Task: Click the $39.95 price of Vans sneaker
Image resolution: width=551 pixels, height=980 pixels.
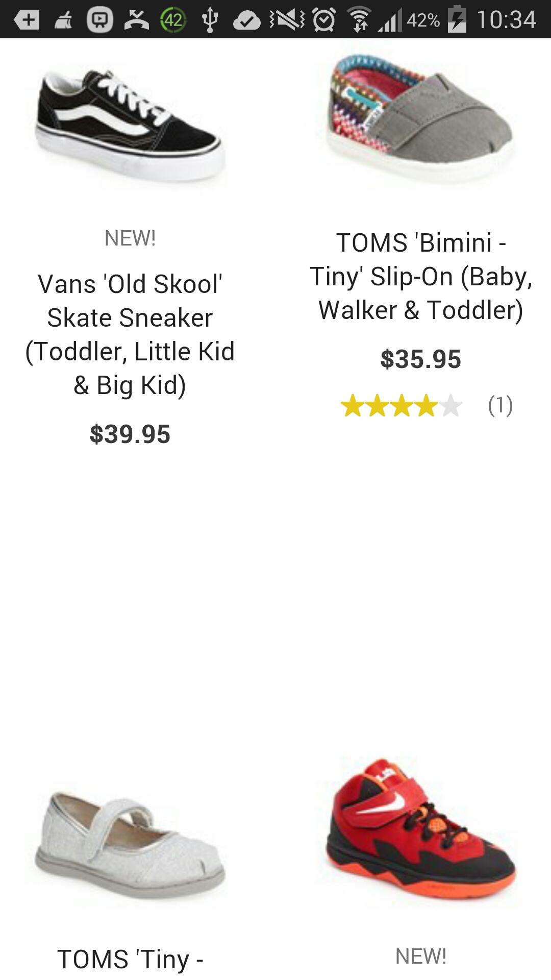Action: coord(130,434)
